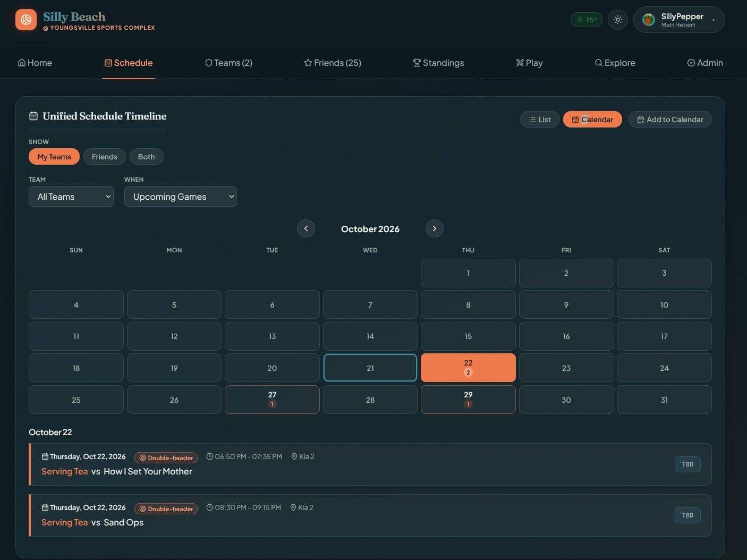747x560 pixels.
Task: Click Sand Ops team name
Action: [x=124, y=522]
